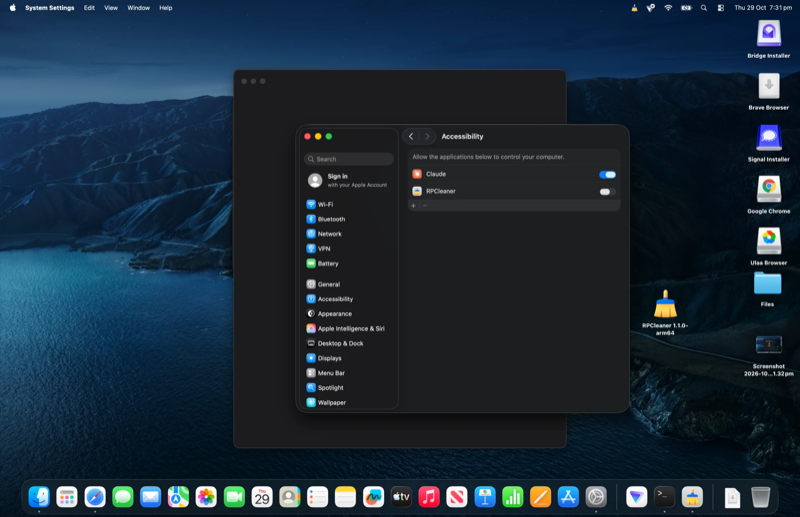
Task: Open Displays settings in the sidebar
Action: [324, 358]
